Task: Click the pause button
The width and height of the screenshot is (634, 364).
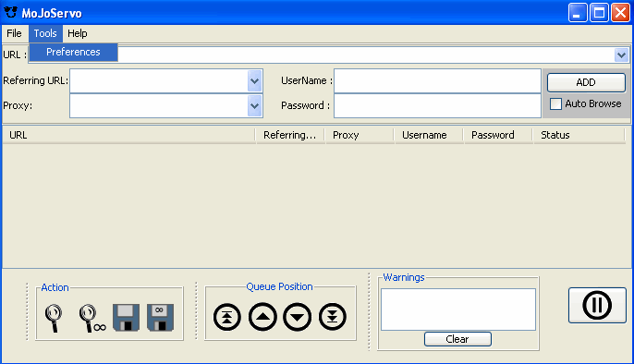Action: (x=597, y=305)
